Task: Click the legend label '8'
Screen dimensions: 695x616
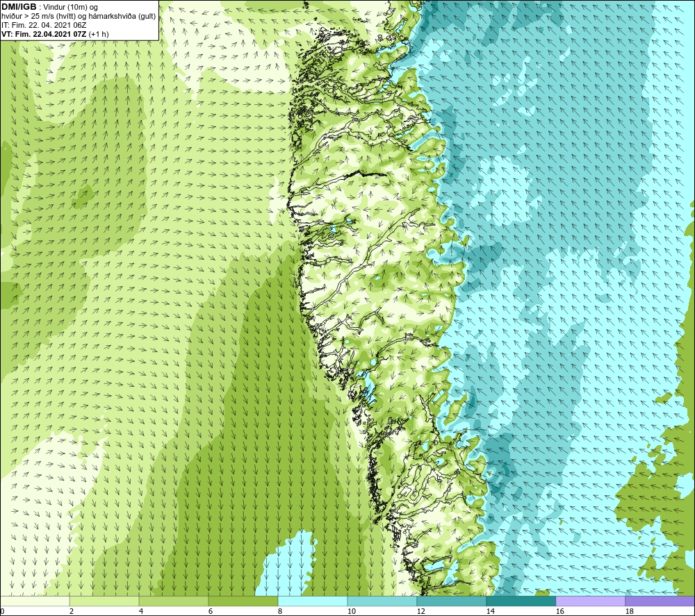Action: (x=280, y=612)
